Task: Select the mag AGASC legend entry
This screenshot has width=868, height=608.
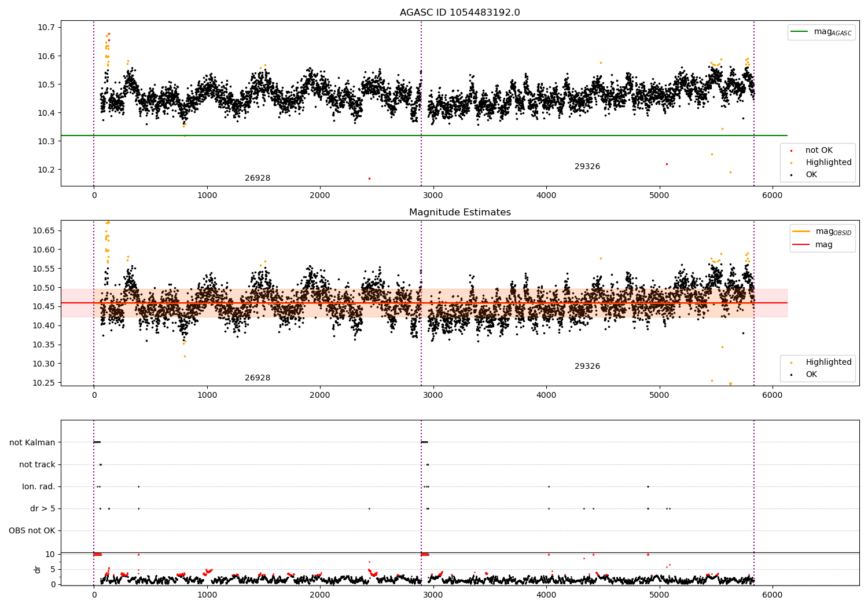Action: pos(821,32)
